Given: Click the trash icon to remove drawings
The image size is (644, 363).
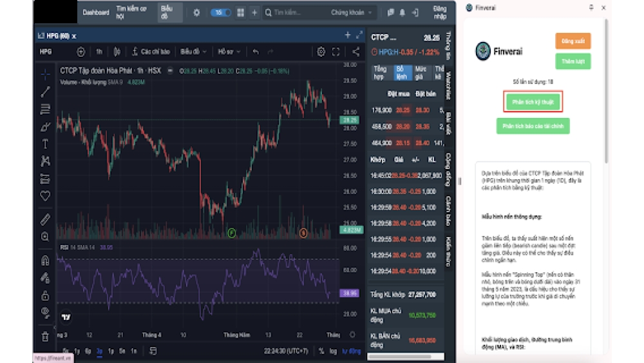Looking at the screenshot, I should tap(45, 337).
